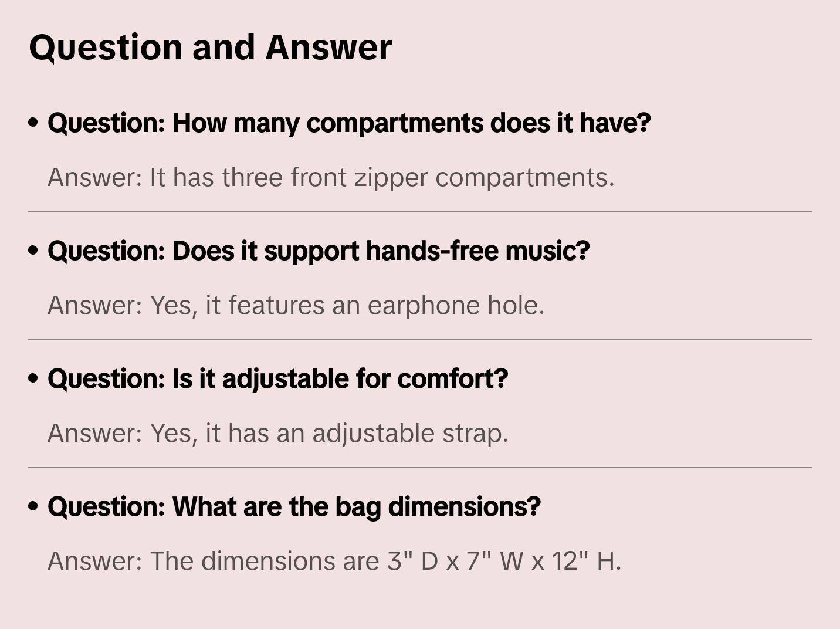
Task: Click the answer starting 'Yes, it has'
Action: pyautogui.click(x=277, y=433)
